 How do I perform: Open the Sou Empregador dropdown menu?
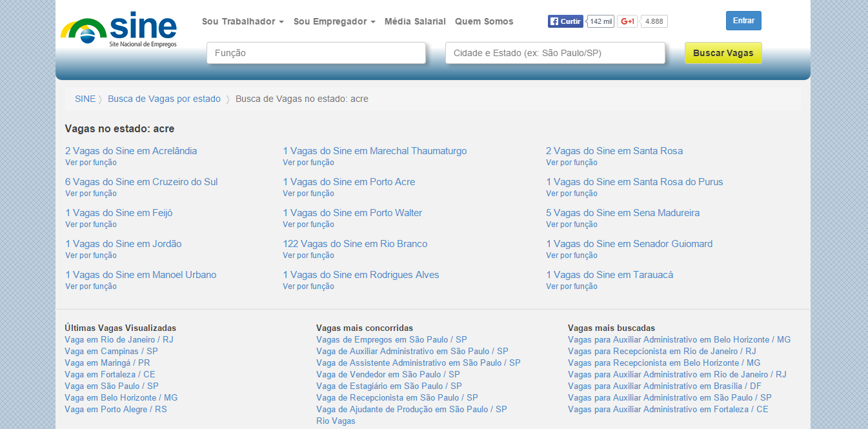[x=334, y=21]
